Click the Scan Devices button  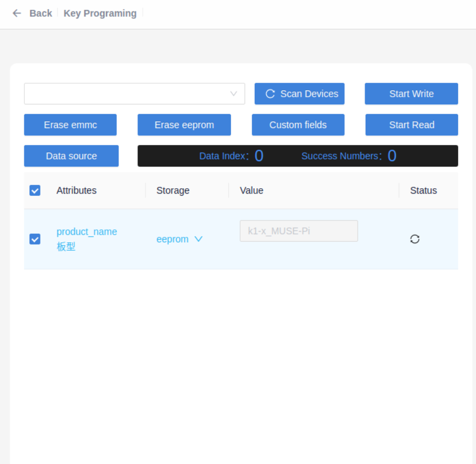(299, 94)
